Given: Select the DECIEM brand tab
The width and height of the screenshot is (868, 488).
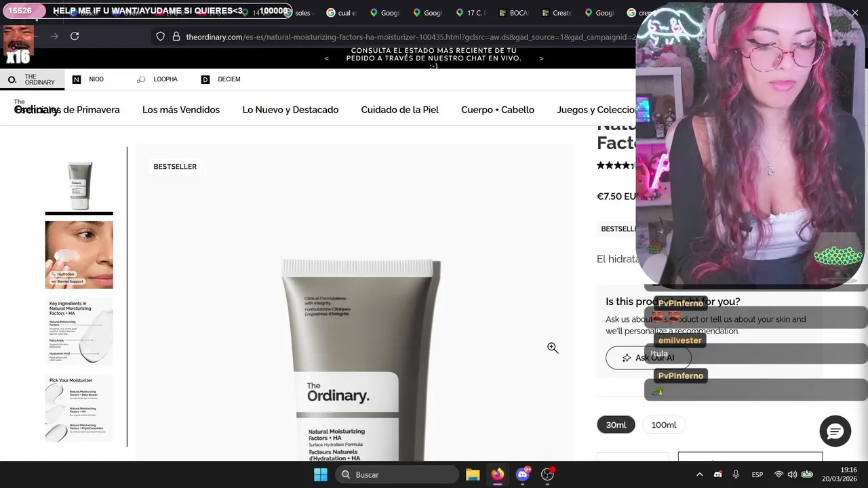Looking at the screenshot, I should (x=221, y=79).
